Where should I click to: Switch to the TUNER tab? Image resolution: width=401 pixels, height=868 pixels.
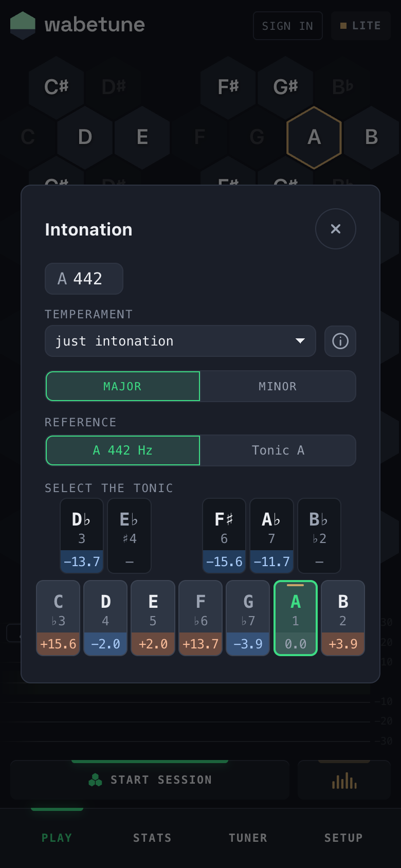pyautogui.click(x=248, y=838)
